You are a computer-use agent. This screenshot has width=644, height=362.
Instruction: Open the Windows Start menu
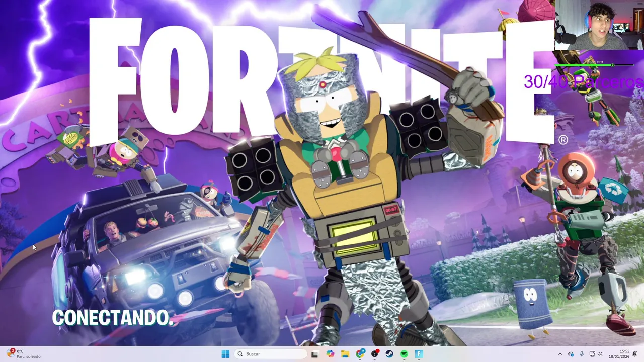(225, 354)
